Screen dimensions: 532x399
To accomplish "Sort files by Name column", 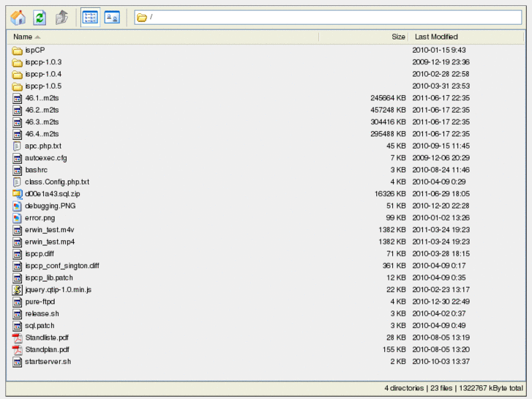I will click(23, 37).
